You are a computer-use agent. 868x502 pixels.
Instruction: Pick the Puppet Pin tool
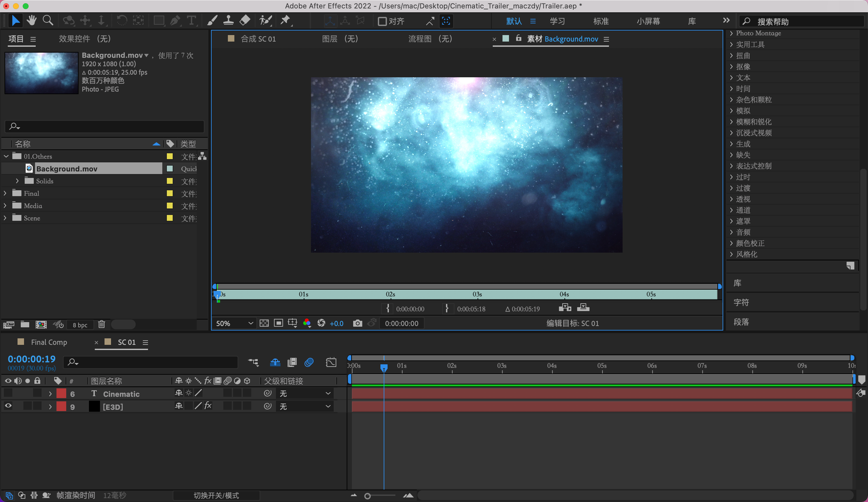click(285, 21)
